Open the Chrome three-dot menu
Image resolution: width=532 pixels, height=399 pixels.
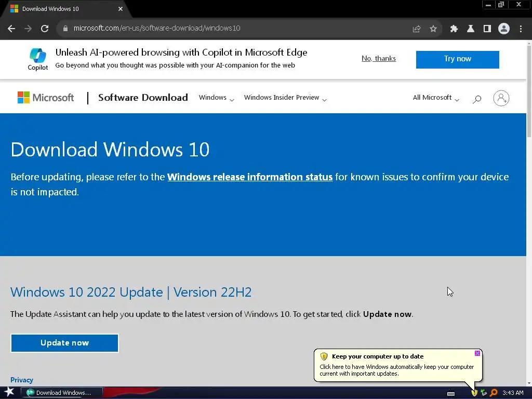[521, 29]
